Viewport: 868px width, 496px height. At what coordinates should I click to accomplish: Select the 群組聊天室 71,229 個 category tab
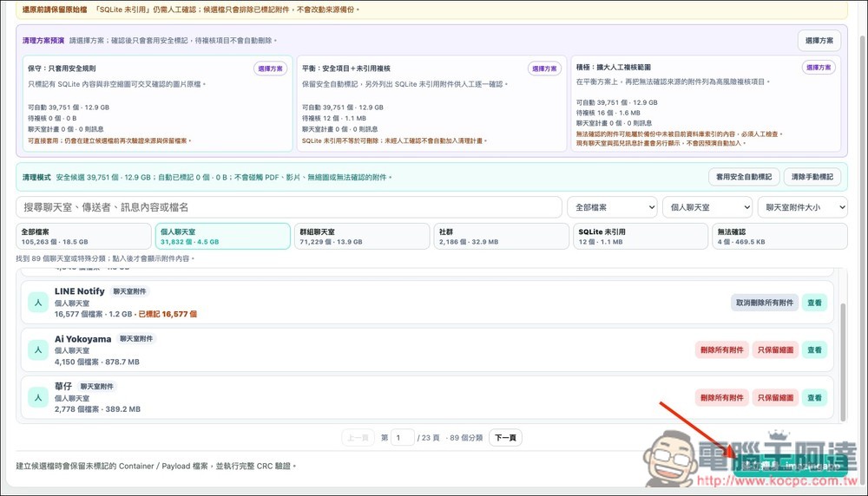point(362,237)
